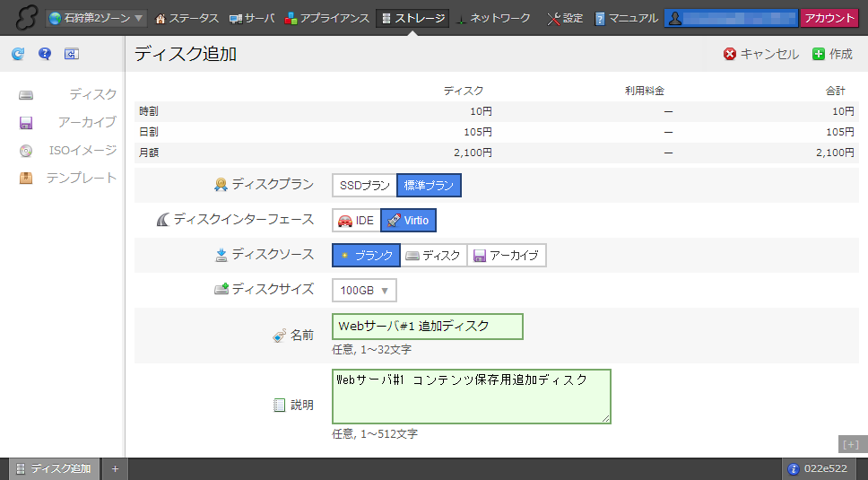Select IDE as disk interface

(356, 221)
